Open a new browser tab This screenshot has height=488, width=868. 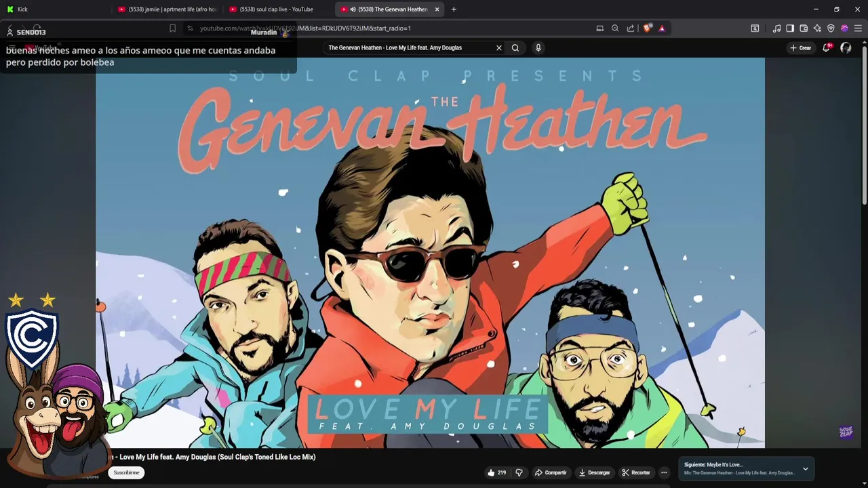click(454, 9)
